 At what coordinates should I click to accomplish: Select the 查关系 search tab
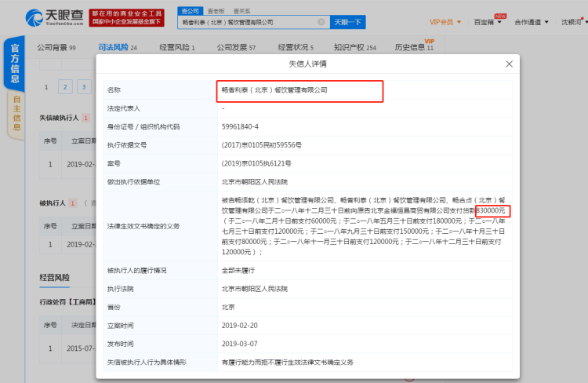[242, 11]
